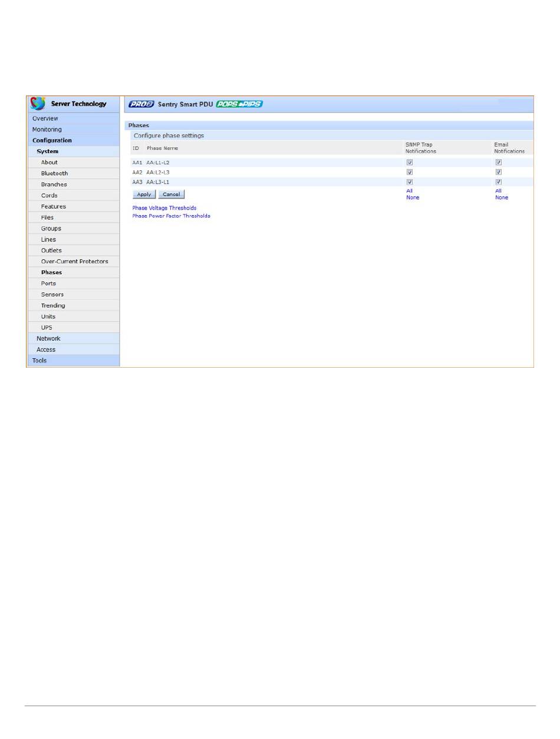Viewport: 560px width, 739px height.
Task: Collapse the System submenu
Action: [x=47, y=151]
